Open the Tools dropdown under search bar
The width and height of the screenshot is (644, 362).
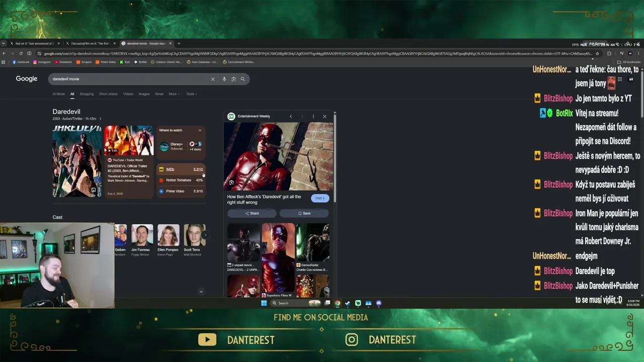(191, 94)
